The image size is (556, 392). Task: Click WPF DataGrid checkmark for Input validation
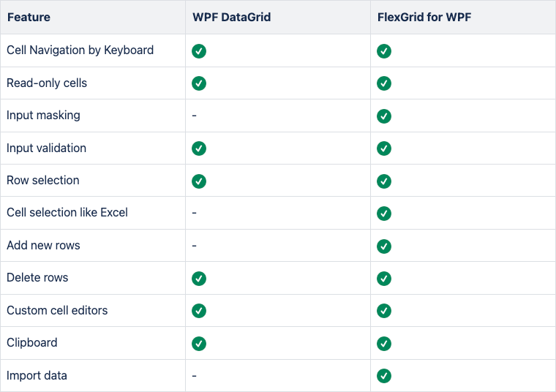[x=199, y=148]
